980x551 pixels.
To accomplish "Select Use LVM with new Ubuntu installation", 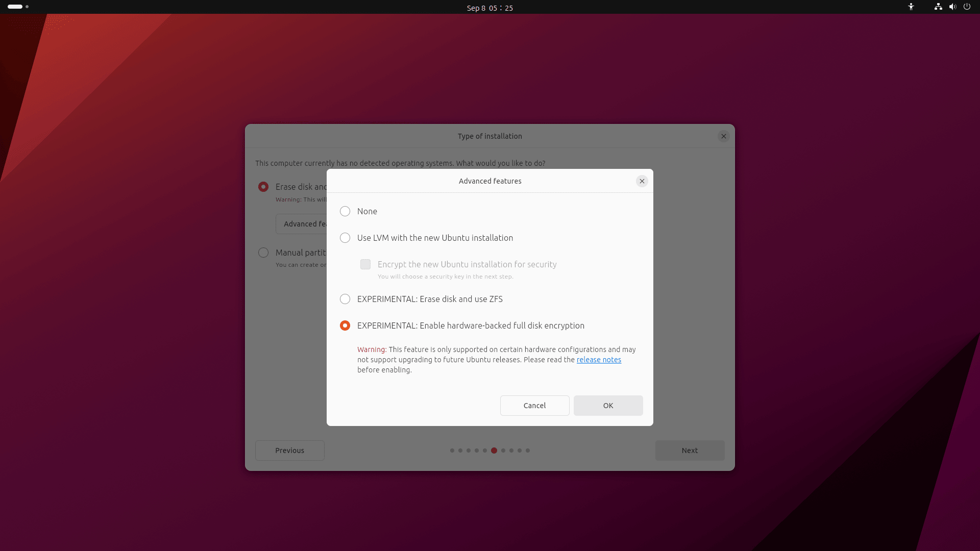I will [x=345, y=237].
